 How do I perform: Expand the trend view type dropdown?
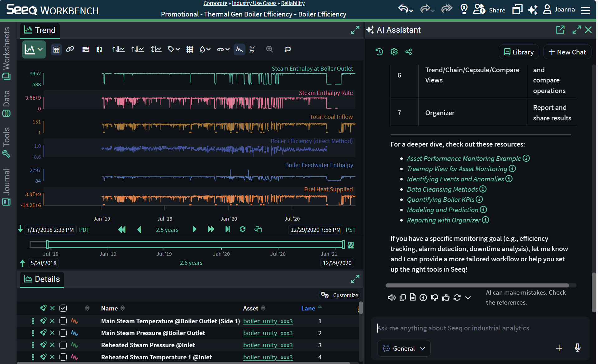click(40, 49)
